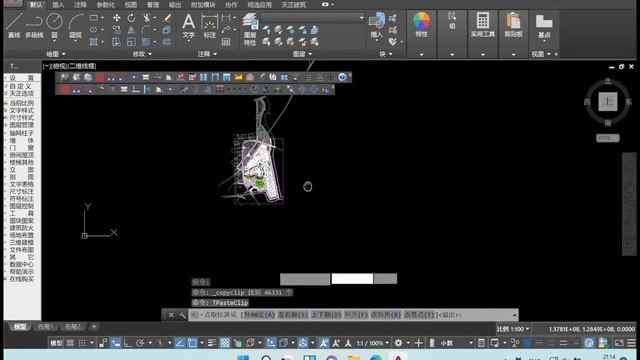
Task: Expand the 块 panel dropdown
Action: pyautogui.click(x=386, y=54)
